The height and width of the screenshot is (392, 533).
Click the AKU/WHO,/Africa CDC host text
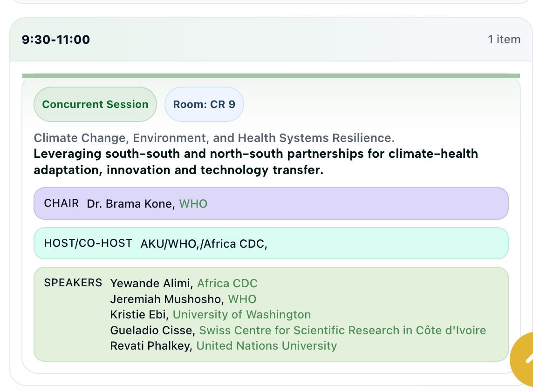pos(204,244)
